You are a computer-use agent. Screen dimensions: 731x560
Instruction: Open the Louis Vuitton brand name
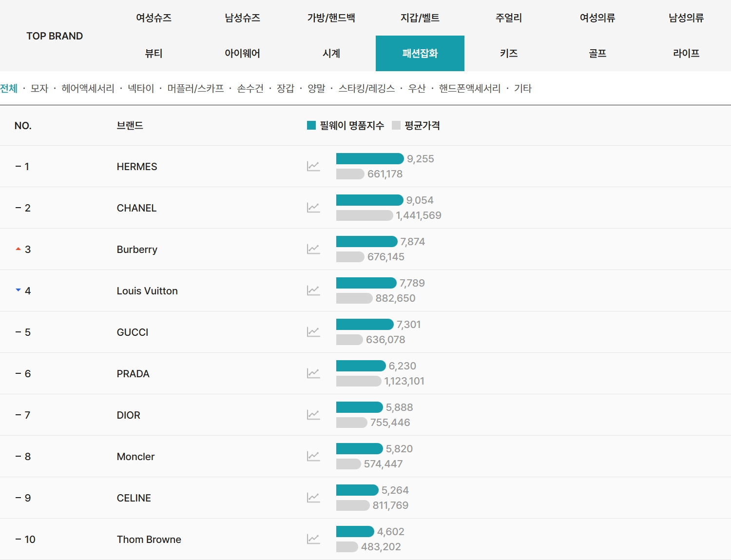147,291
